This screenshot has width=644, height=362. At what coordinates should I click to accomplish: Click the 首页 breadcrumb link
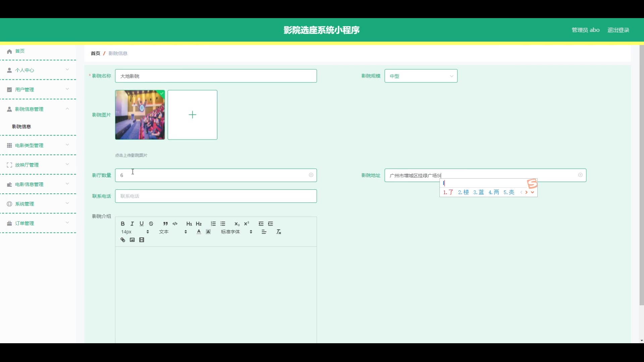[95, 53]
